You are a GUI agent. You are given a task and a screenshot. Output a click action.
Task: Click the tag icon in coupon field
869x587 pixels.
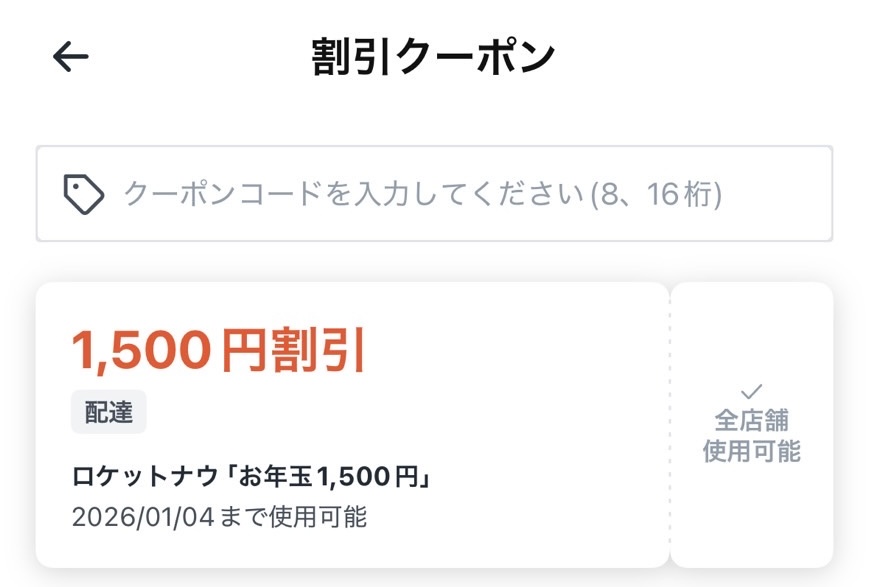pos(84,194)
